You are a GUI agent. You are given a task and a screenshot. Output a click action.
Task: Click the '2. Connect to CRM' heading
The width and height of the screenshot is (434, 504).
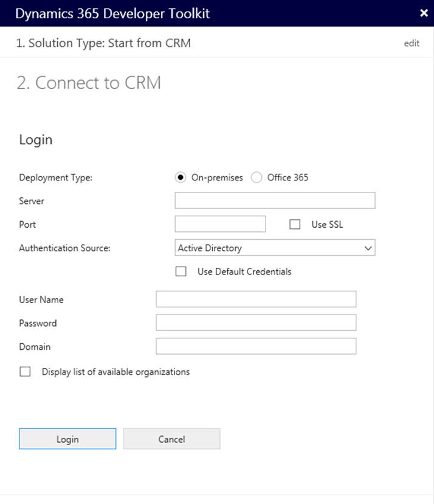pos(89,83)
